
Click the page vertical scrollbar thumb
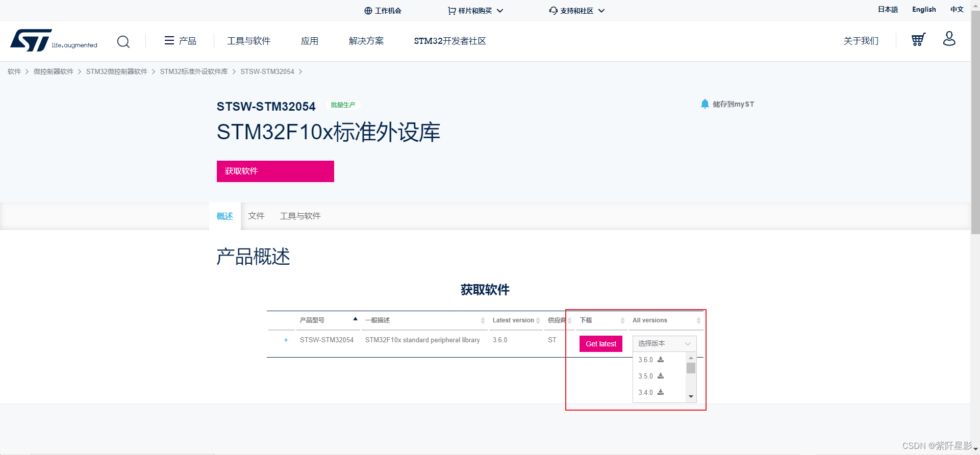pyautogui.click(x=975, y=122)
